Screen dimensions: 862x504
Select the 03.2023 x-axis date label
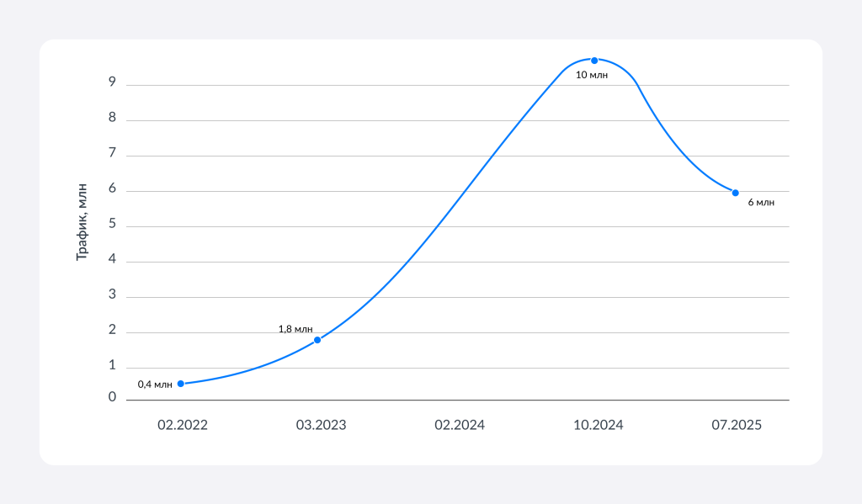click(x=321, y=426)
